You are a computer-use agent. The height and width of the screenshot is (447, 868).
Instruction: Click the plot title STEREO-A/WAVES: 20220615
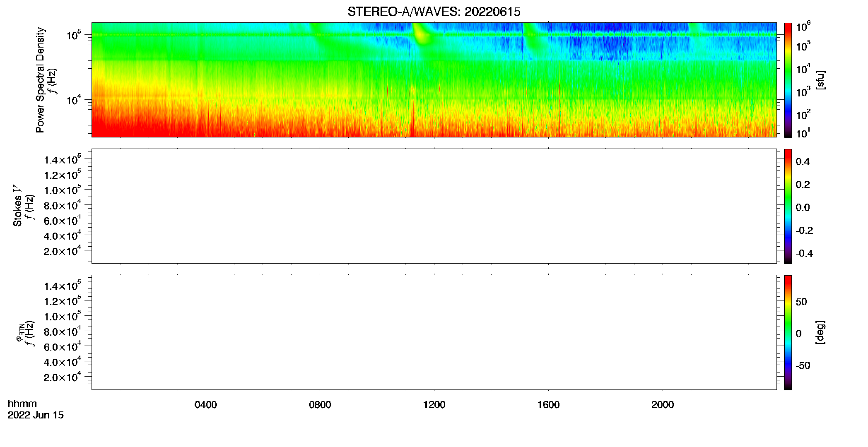click(x=434, y=12)
